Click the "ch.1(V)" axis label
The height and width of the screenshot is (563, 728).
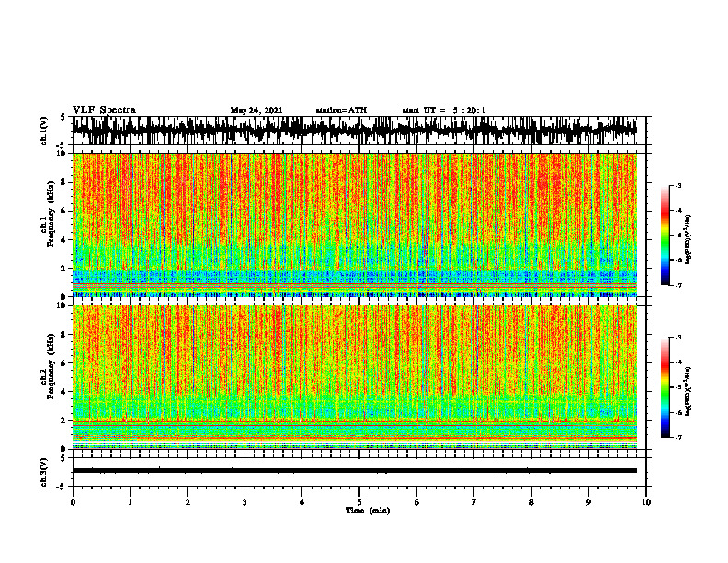pos(44,131)
